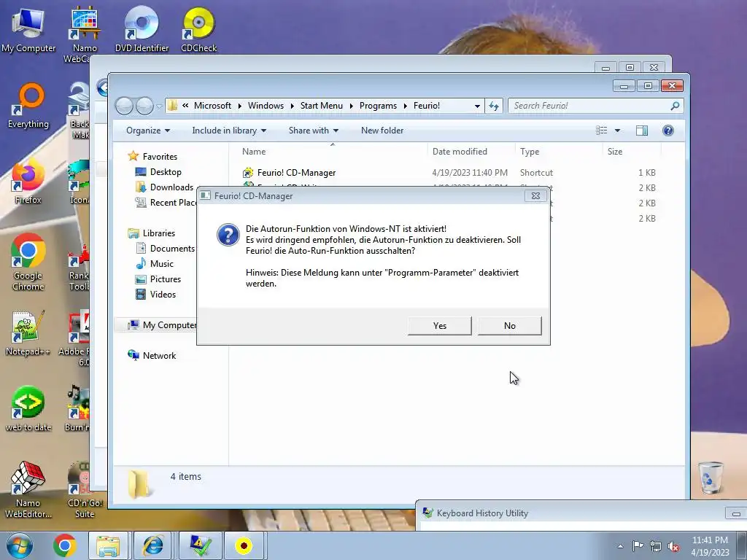The height and width of the screenshot is (560, 747).
Task: Click the network tray icon
Action: pyautogui.click(x=656, y=546)
